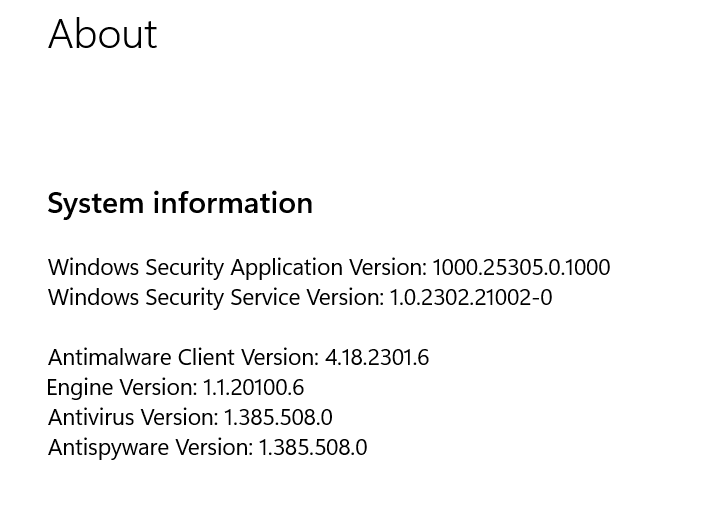Click the word System in the heading
This screenshot has width=709, height=532.
point(95,204)
